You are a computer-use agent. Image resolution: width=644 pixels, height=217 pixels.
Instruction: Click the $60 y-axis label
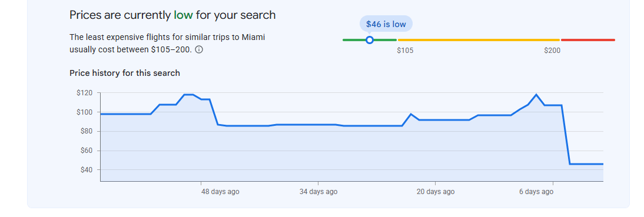[x=86, y=151]
